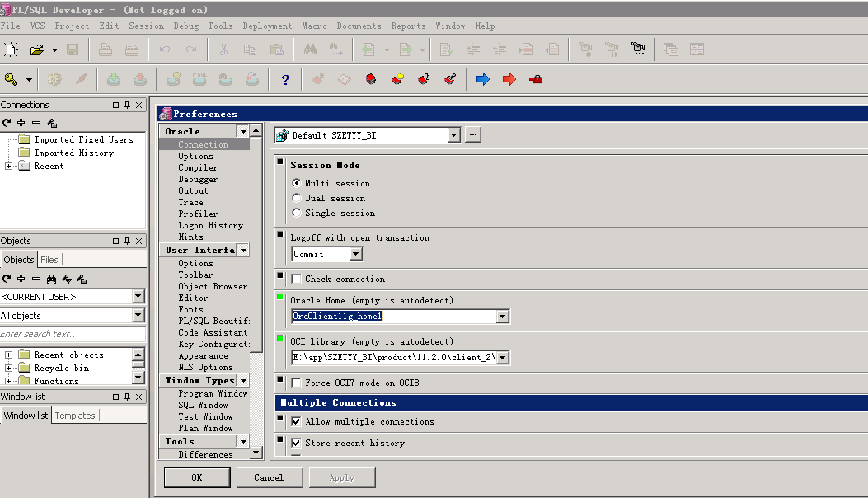Expand the Recent connections tree node
The height and width of the screenshot is (498, 868).
[x=9, y=167]
